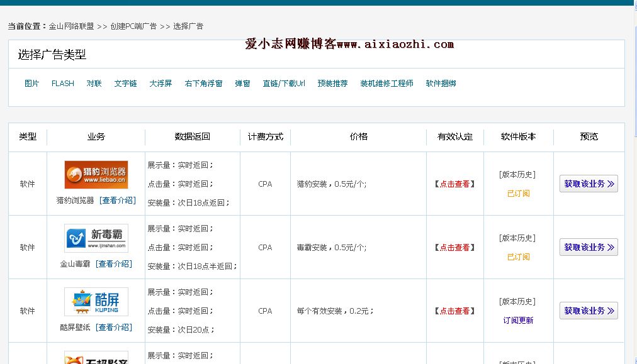Go to 创建PC端广告 in the breadcrumb
The image size is (637, 364).
[x=133, y=26]
